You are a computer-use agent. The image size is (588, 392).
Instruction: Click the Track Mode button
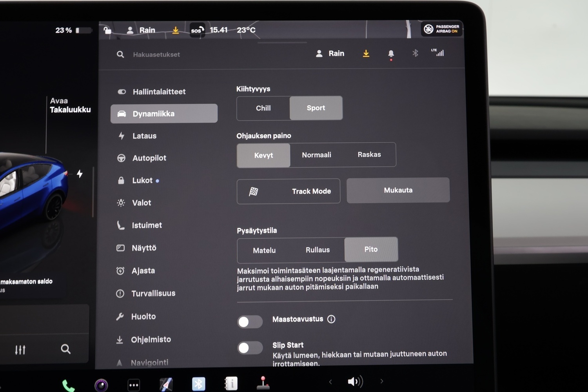289,191
